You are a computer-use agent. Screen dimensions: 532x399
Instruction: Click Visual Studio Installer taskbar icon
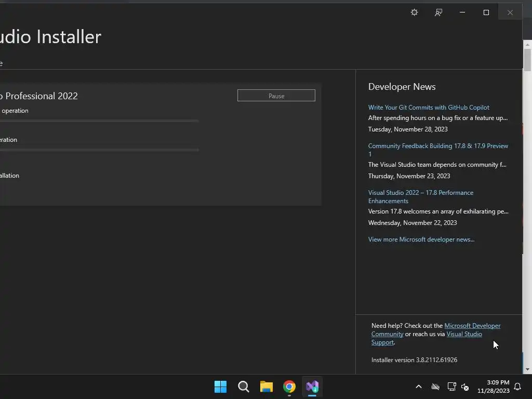pos(312,387)
